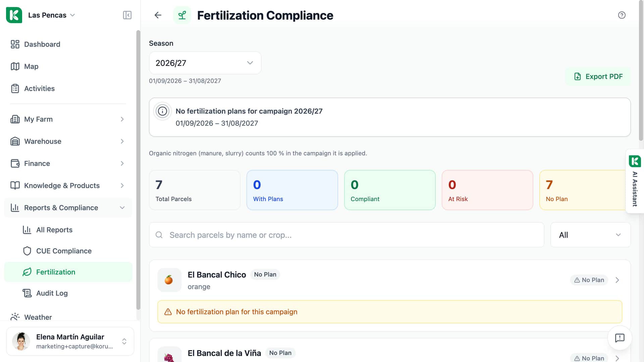Expand Knowledge & Products chevron

[x=122, y=186]
